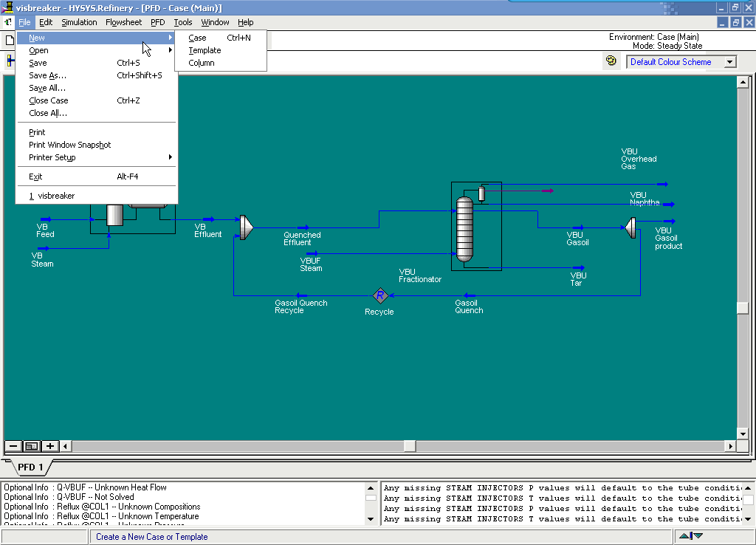Open the Simulation menu
The width and height of the screenshot is (756, 545).
79,22
